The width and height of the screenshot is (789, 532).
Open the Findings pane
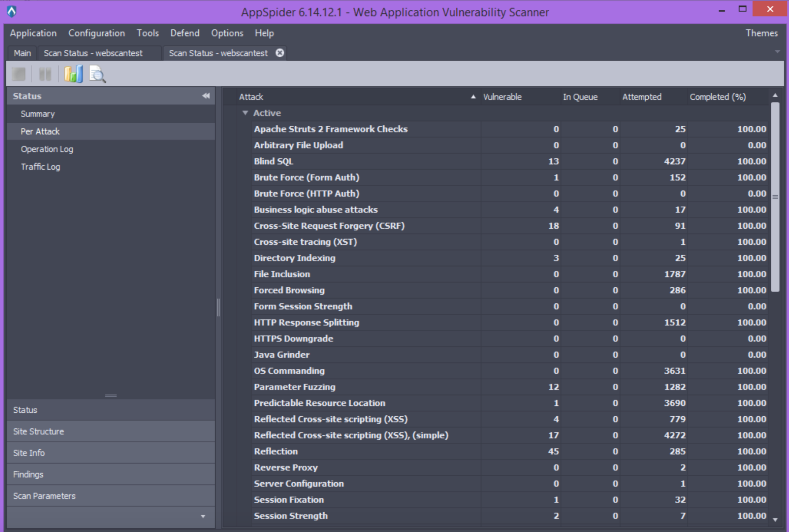click(111, 475)
